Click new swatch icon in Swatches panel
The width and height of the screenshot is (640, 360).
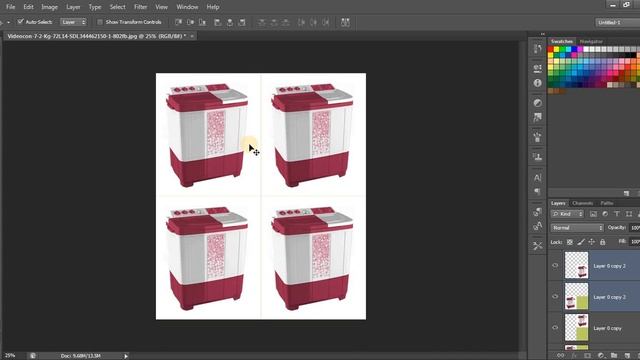[627, 193]
